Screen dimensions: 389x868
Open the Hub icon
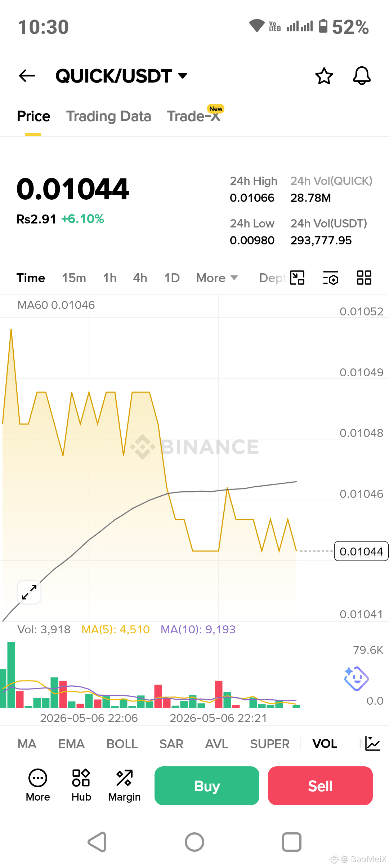81,785
